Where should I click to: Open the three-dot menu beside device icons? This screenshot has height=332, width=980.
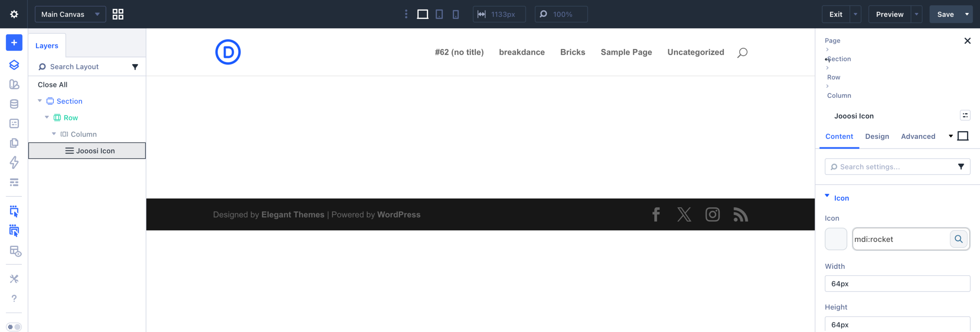[x=406, y=14]
